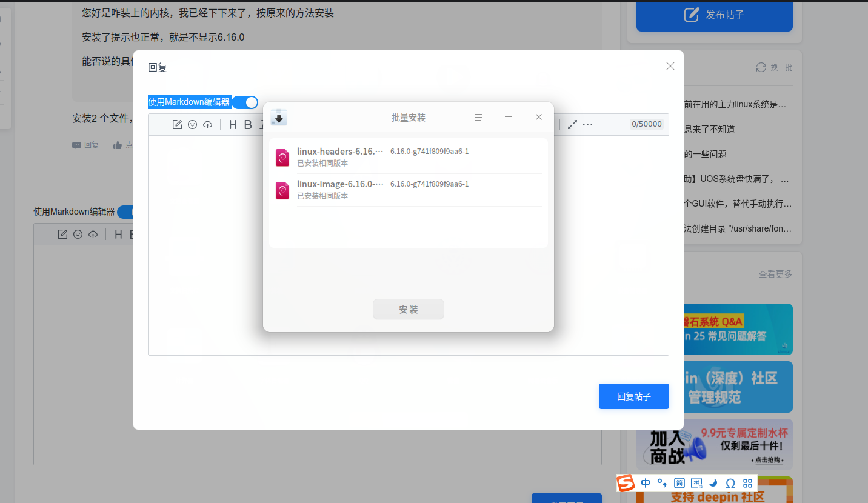Close the 回复 reply dialog

point(670,66)
